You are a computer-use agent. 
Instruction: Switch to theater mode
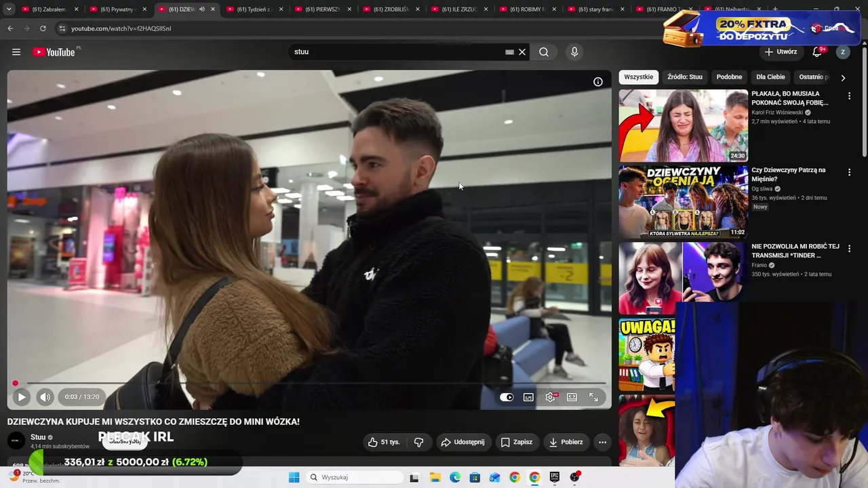(x=572, y=397)
